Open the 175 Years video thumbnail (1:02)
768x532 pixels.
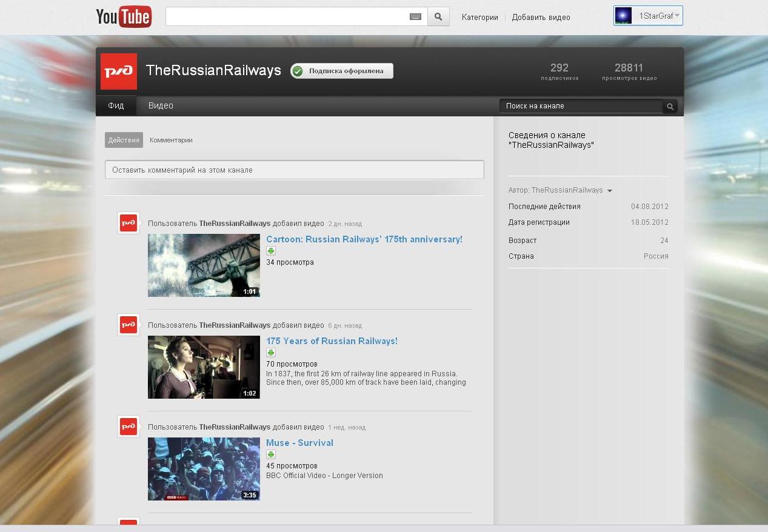(204, 367)
